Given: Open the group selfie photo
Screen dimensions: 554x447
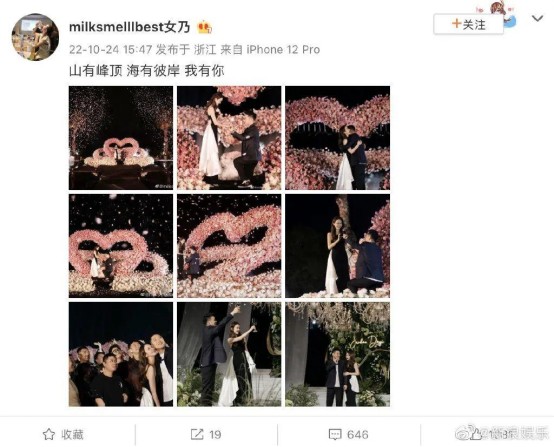Looking at the screenshot, I should (x=121, y=354).
